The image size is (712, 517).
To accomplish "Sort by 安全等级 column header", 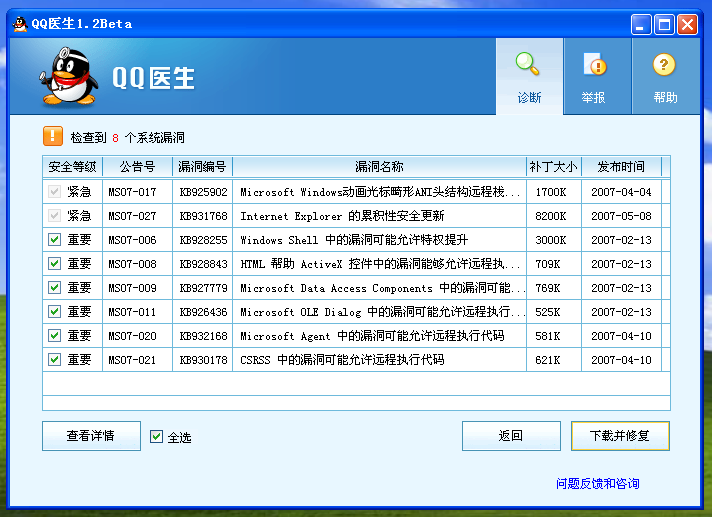I will 73,167.
